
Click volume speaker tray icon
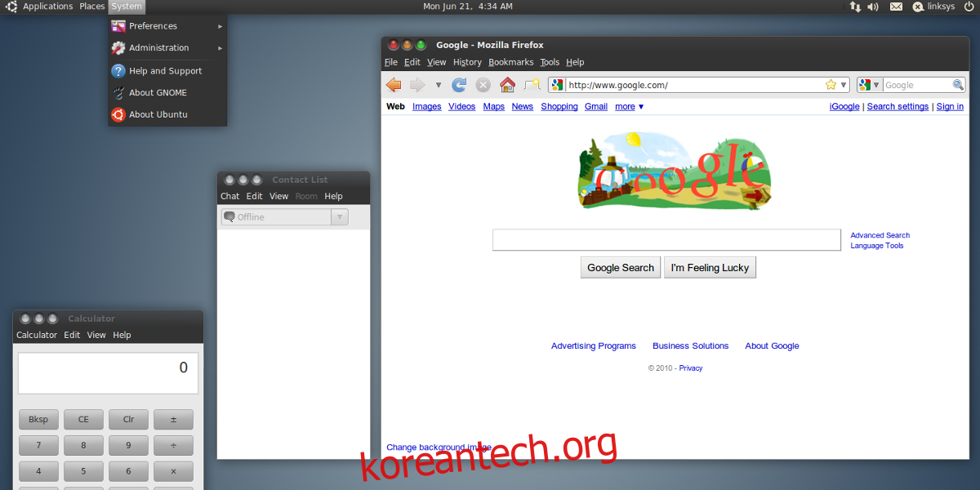coord(873,7)
